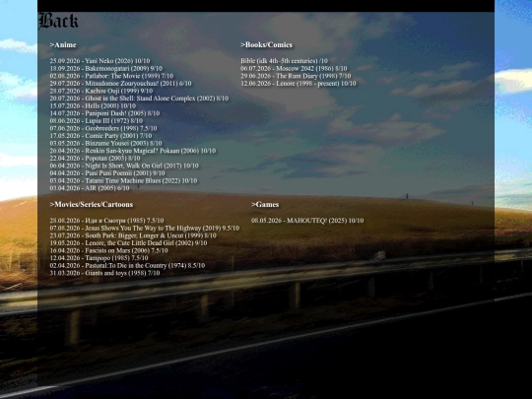Image resolution: width=532 pixels, height=399 pixels.
Task: Go back via the Back link
Action: [58, 21]
